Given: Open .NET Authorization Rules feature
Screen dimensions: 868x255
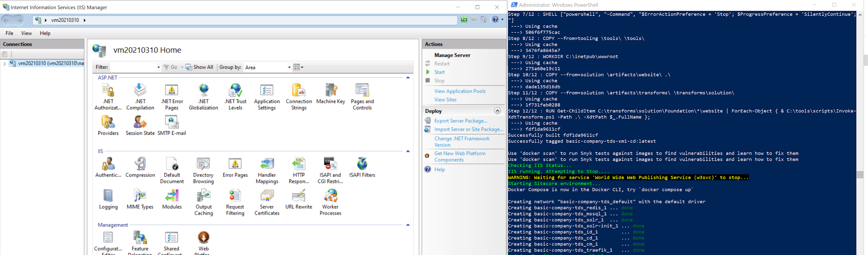Looking at the screenshot, I should 108,97.
